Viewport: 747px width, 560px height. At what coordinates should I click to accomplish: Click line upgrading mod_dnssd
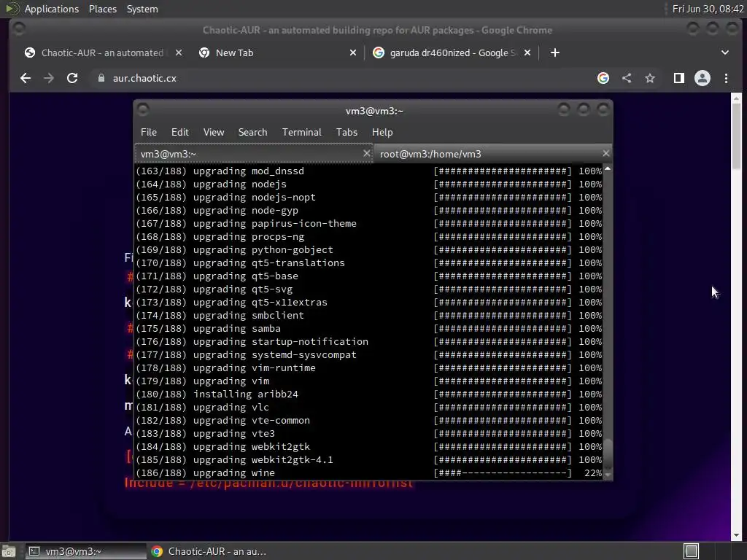click(368, 171)
